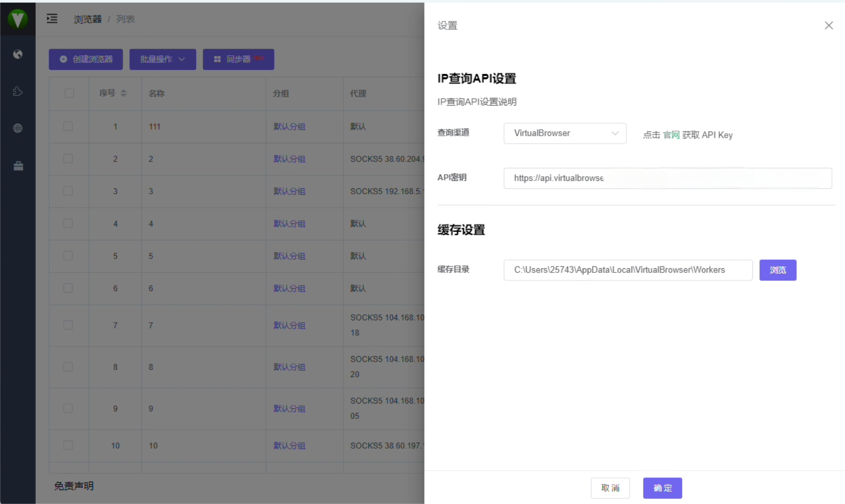Click 浏览 to browse cache directory

778,270
